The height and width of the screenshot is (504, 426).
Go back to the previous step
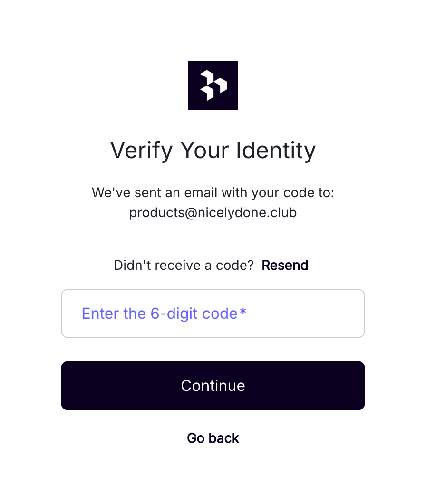click(213, 438)
